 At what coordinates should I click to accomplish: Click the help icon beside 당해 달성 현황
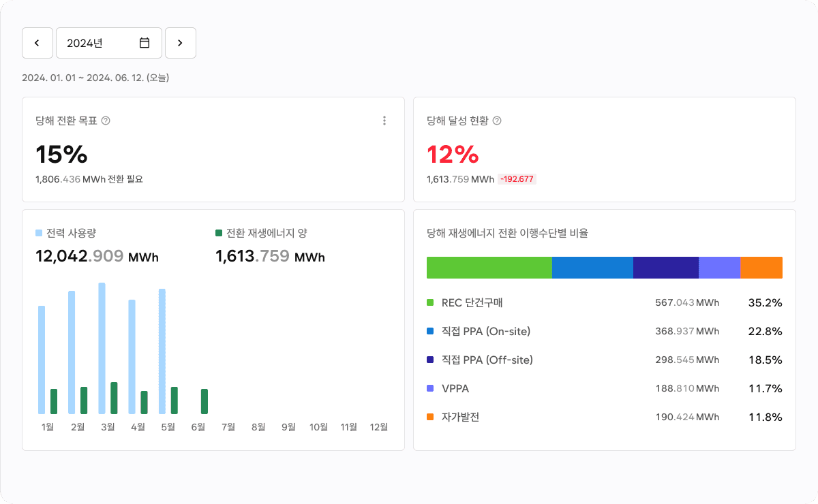click(498, 121)
